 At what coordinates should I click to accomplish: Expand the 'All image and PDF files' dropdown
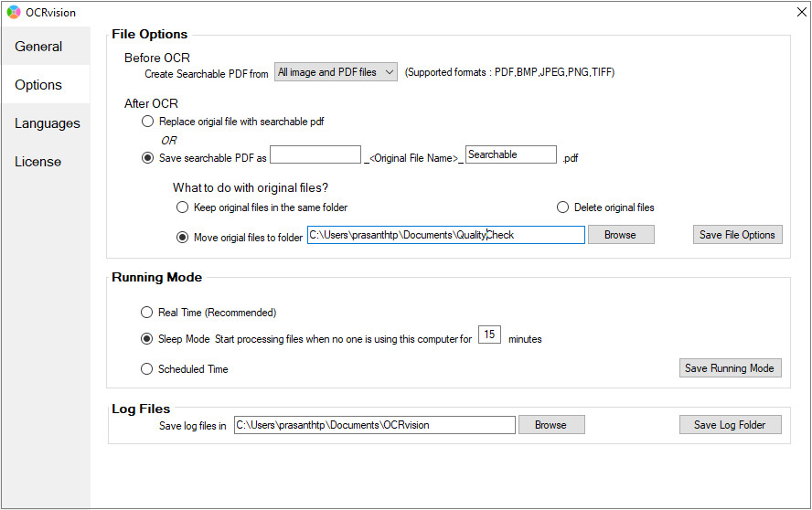click(336, 72)
